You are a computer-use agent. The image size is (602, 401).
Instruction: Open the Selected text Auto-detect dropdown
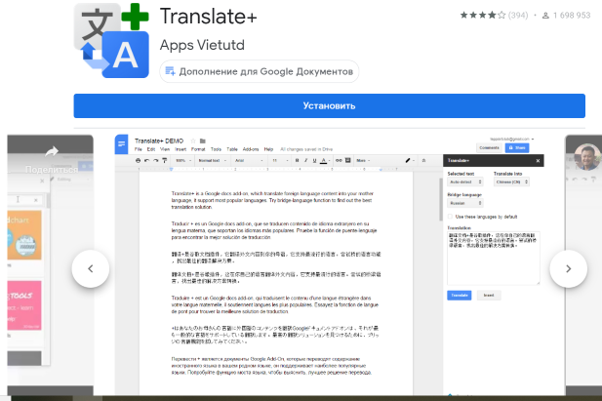pyautogui.click(x=465, y=182)
